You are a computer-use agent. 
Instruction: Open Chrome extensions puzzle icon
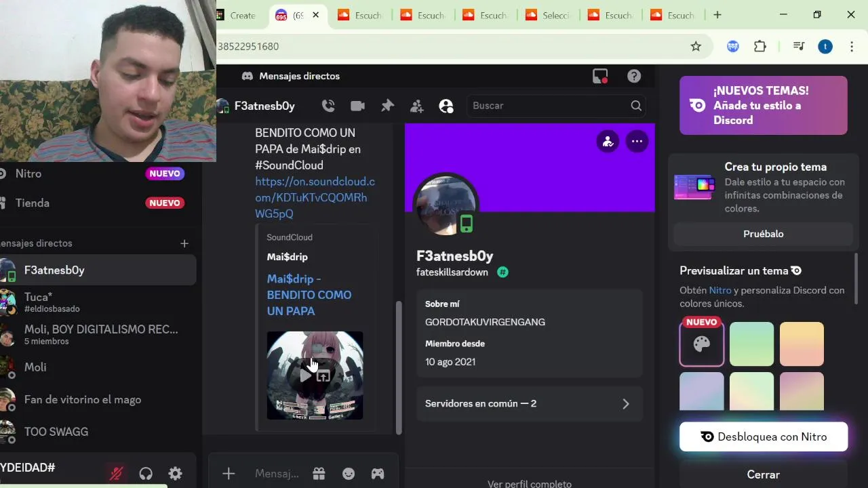tap(760, 46)
